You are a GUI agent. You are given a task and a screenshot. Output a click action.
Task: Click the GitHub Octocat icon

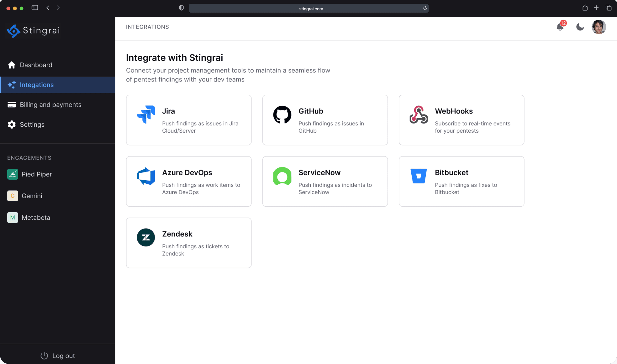[x=282, y=114]
